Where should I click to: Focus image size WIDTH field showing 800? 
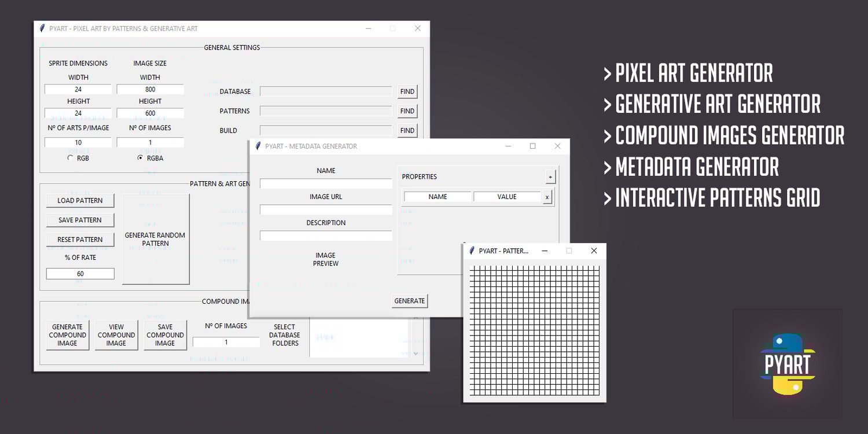[x=150, y=90]
